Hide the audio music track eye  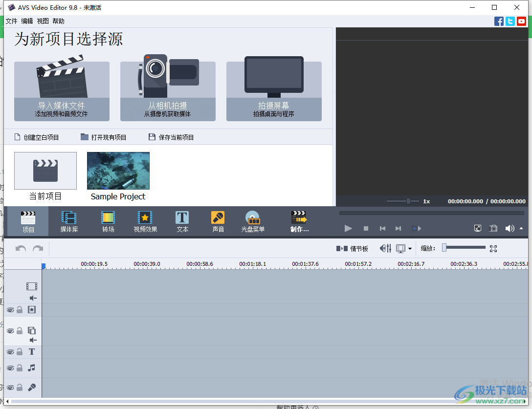pyautogui.click(x=11, y=368)
